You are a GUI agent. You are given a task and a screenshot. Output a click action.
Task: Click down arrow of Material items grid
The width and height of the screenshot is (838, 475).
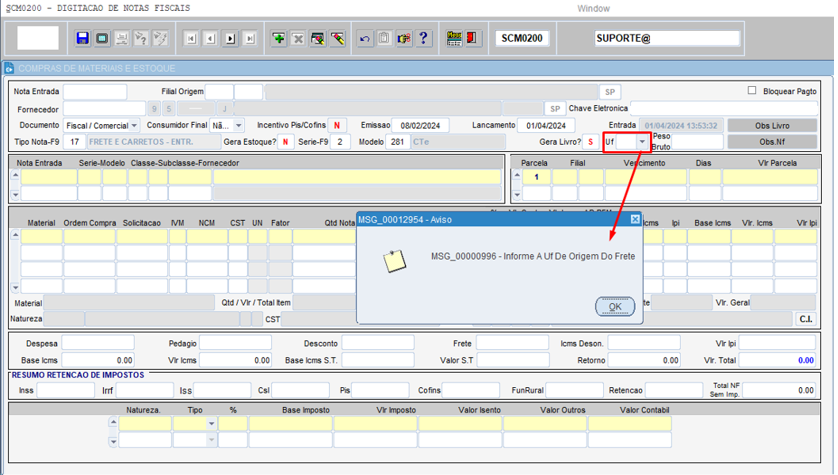tap(15, 287)
